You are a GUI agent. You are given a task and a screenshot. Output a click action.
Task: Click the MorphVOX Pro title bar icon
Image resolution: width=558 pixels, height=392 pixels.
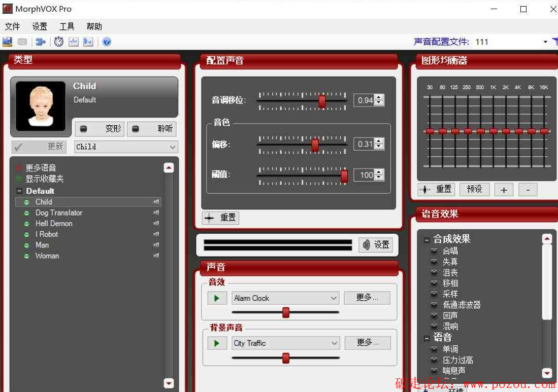pos(8,9)
